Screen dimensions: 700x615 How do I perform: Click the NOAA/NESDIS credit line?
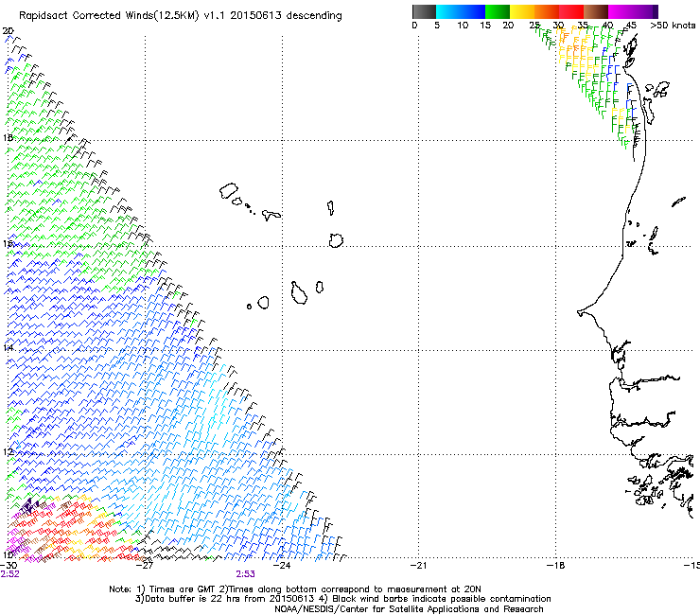pyautogui.click(x=409, y=609)
